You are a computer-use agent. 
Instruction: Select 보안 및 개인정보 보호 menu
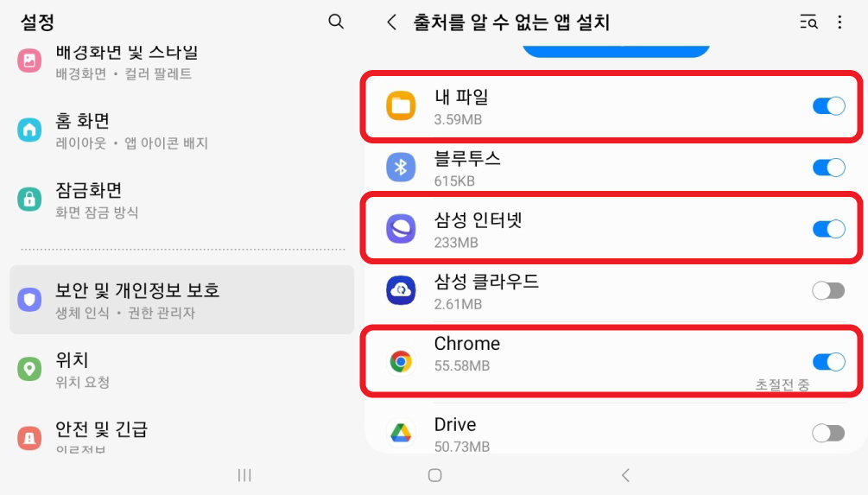tap(181, 300)
